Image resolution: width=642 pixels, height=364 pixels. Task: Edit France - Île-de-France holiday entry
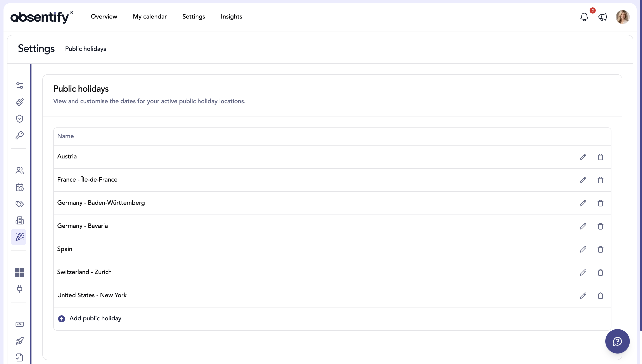pyautogui.click(x=583, y=180)
